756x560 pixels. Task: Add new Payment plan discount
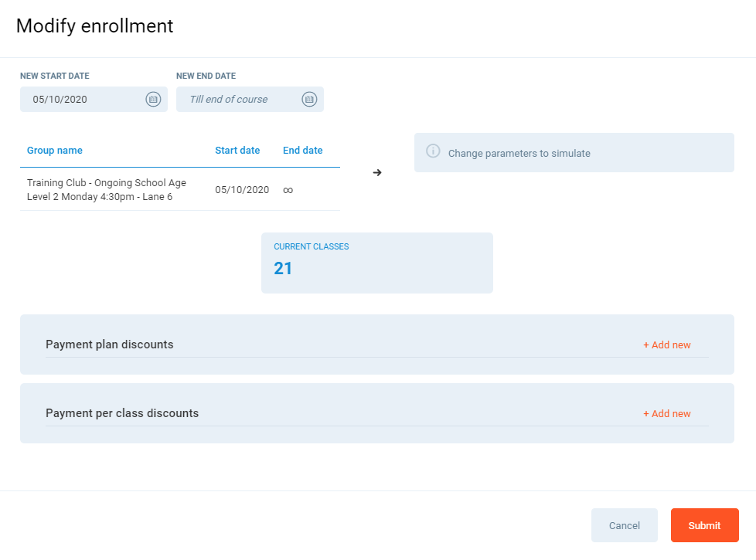pos(666,345)
